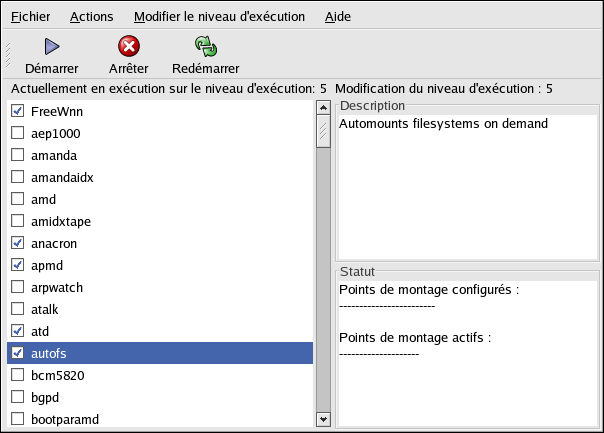
Task: Click the toolbar drag handle grip
Action: click(x=8, y=55)
